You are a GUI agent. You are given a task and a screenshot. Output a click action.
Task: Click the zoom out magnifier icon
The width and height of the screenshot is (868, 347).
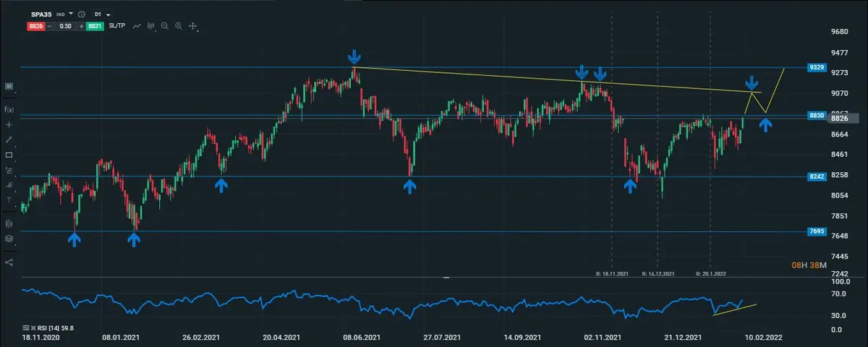click(x=165, y=26)
